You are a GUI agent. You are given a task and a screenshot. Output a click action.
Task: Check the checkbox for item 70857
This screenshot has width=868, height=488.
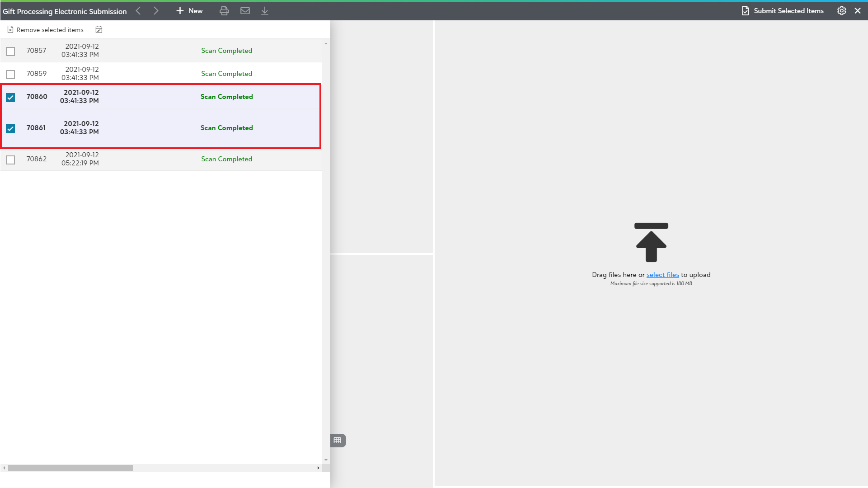click(x=10, y=51)
